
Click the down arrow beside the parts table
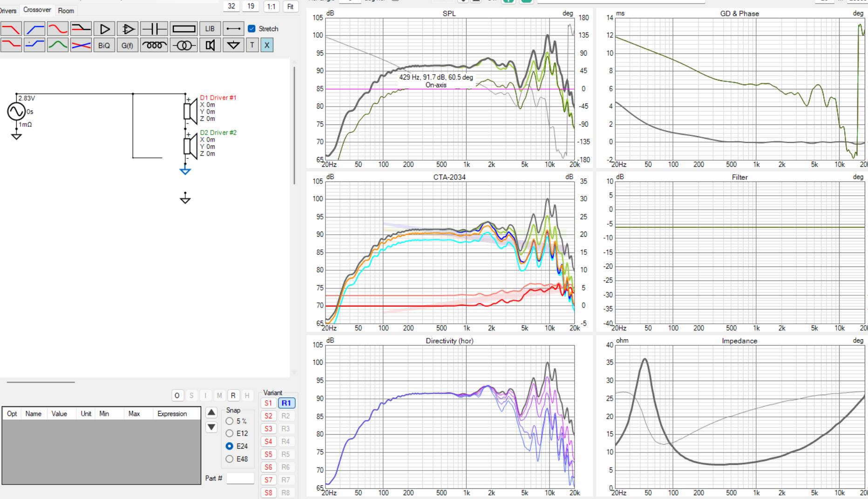point(211,427)
